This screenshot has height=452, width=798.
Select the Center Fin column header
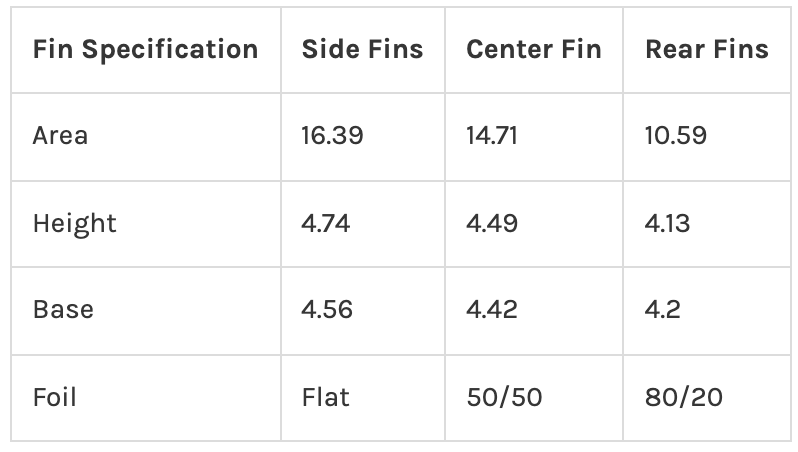point(534,50)
